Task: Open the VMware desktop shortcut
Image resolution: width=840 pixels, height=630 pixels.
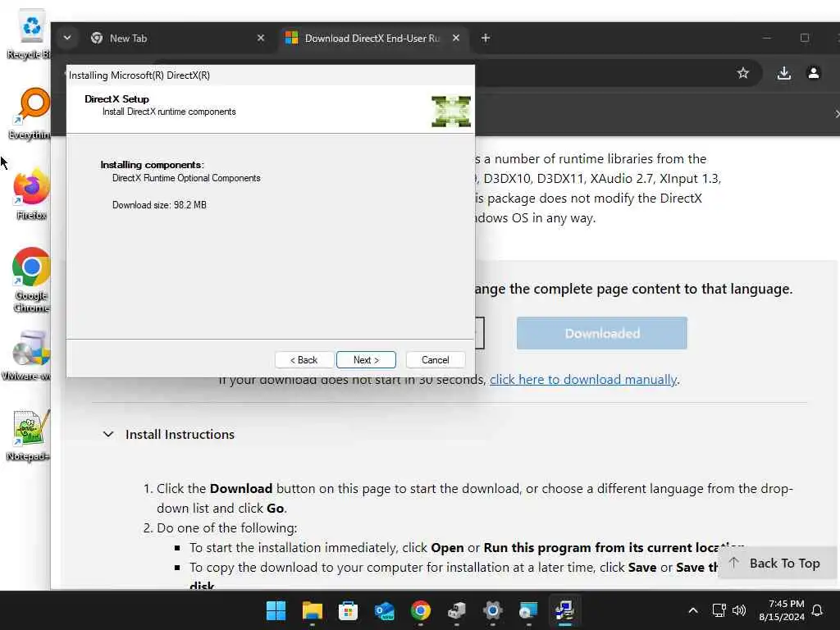Action: [28, 354]
